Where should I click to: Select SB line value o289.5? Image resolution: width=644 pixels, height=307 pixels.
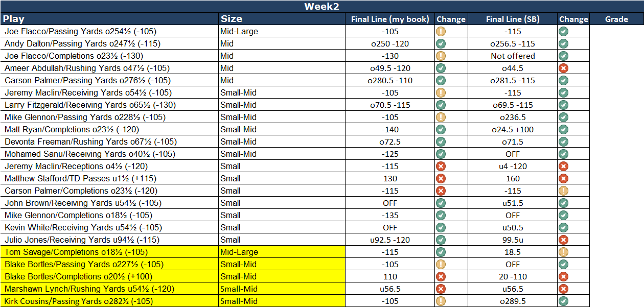[x=513, y=301]
